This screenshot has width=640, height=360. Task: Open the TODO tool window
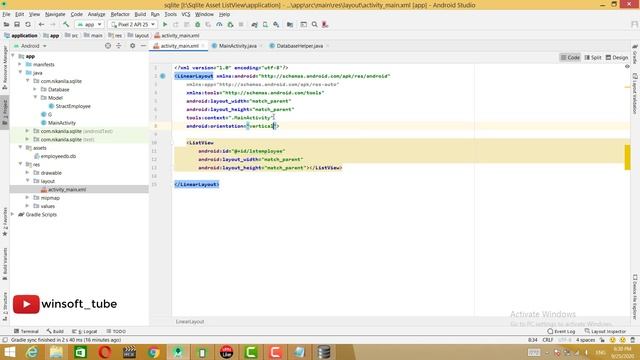tap(116, 331)
